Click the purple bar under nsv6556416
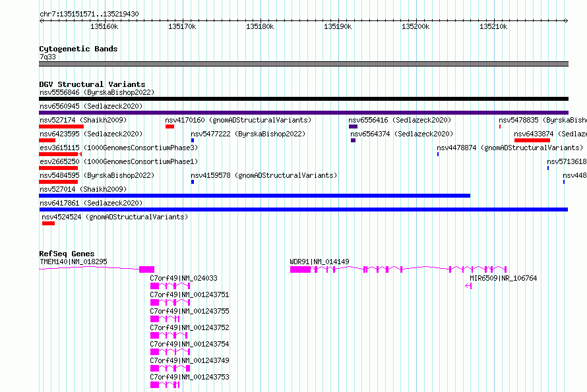Screen dimensions: 587x392 tap(353, 126)
